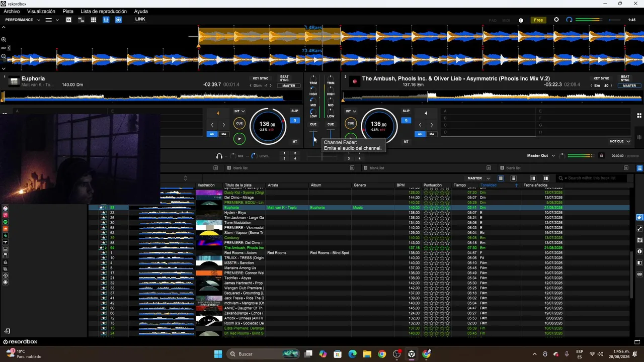644x362 pixels.
Task: Open the Master Out dropdown
Action: click(541, 156)
